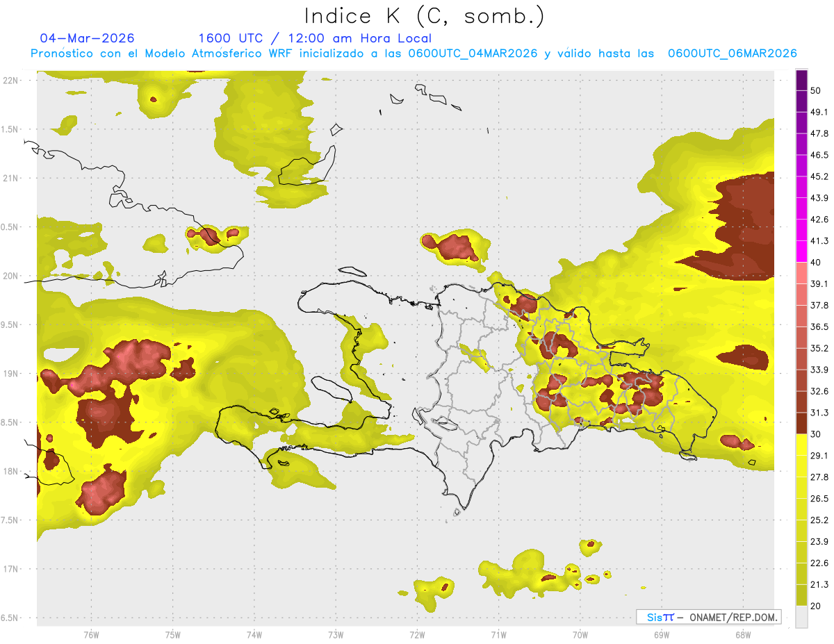Click colorbar value "46.5"
The image size is (834, 644).
[819, 155]
